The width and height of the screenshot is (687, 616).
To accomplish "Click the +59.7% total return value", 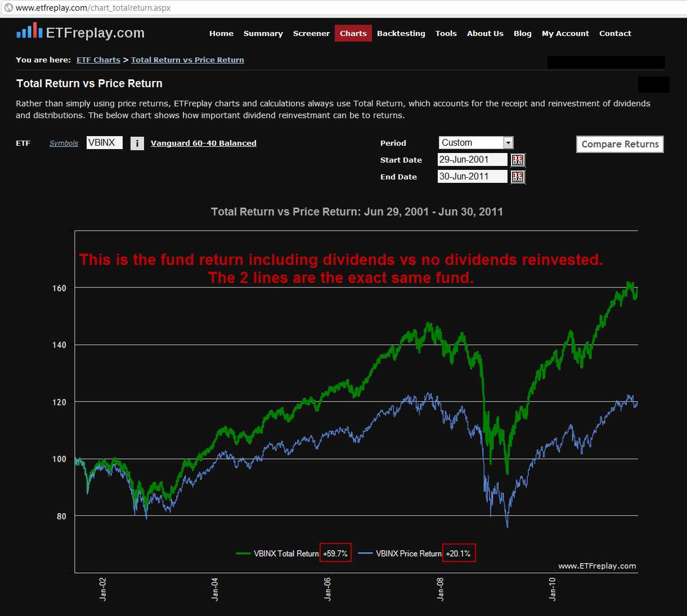I will pyautogui.click(x=335, y=554).
